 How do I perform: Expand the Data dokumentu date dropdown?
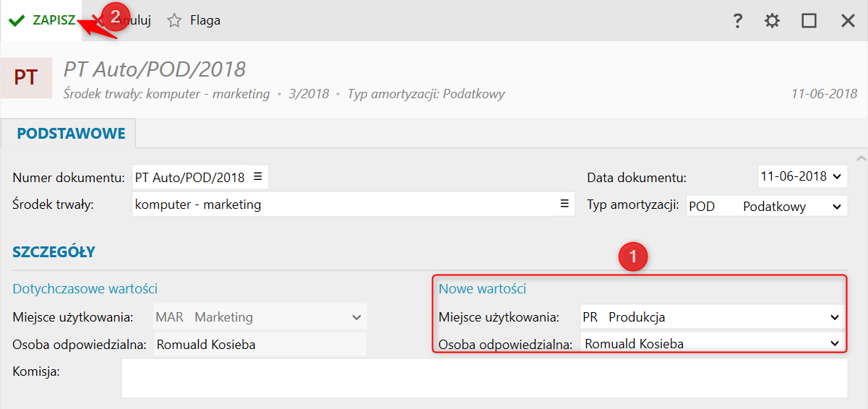point(837,176)
